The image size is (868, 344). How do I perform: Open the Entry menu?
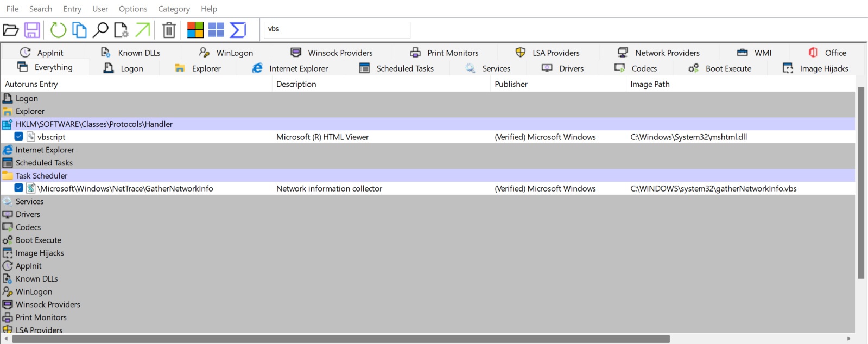[72, 9]
